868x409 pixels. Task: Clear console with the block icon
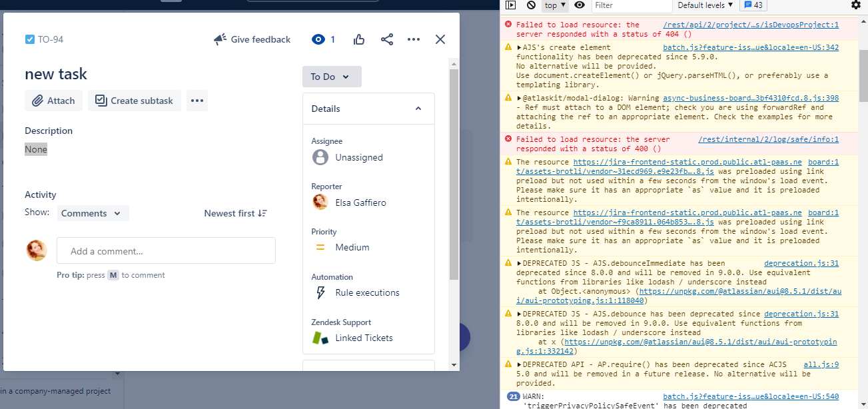click(531, 5)
